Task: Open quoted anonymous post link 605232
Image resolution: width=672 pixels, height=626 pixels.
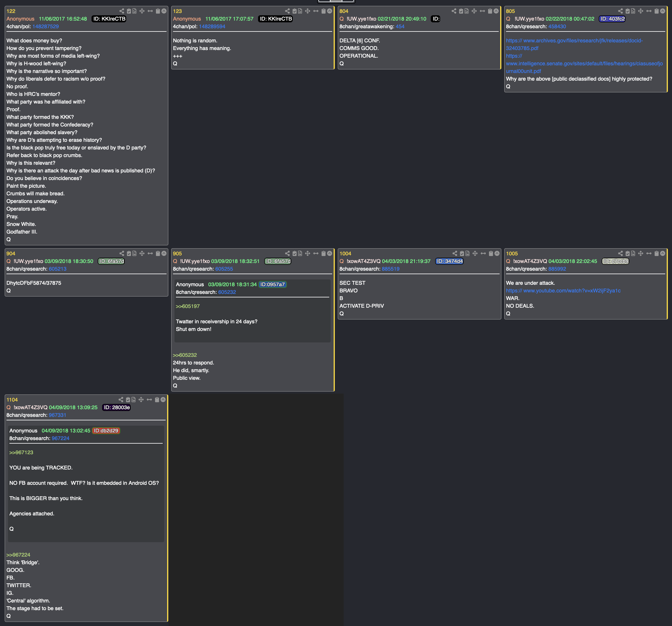Action: (227, 292)
